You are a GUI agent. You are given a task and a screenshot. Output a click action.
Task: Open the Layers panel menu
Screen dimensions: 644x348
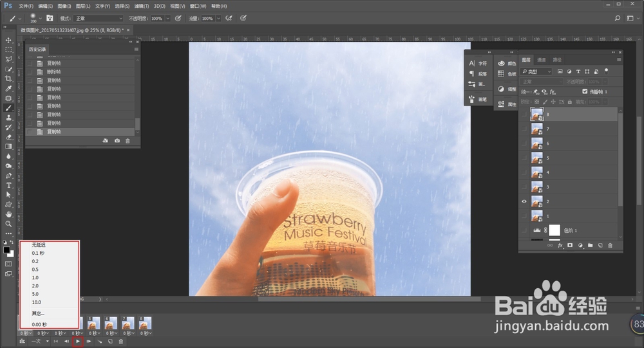tap(618, 60)
